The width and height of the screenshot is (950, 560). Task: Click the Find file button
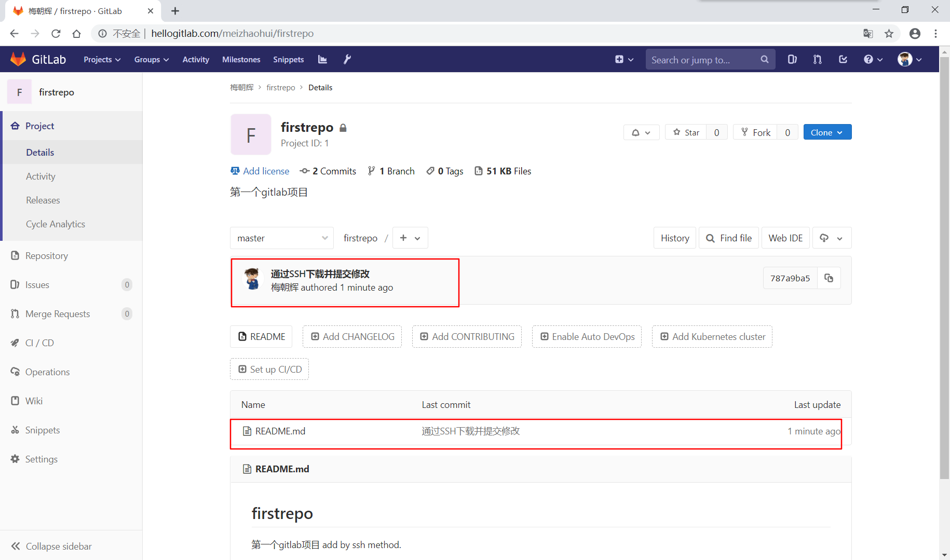point(729,238)
